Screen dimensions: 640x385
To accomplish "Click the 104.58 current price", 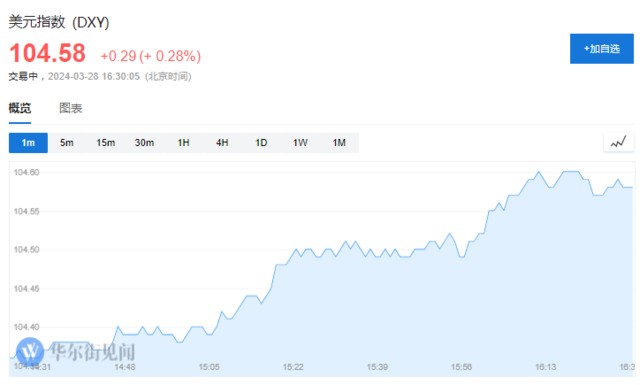I will pos(47,53).
